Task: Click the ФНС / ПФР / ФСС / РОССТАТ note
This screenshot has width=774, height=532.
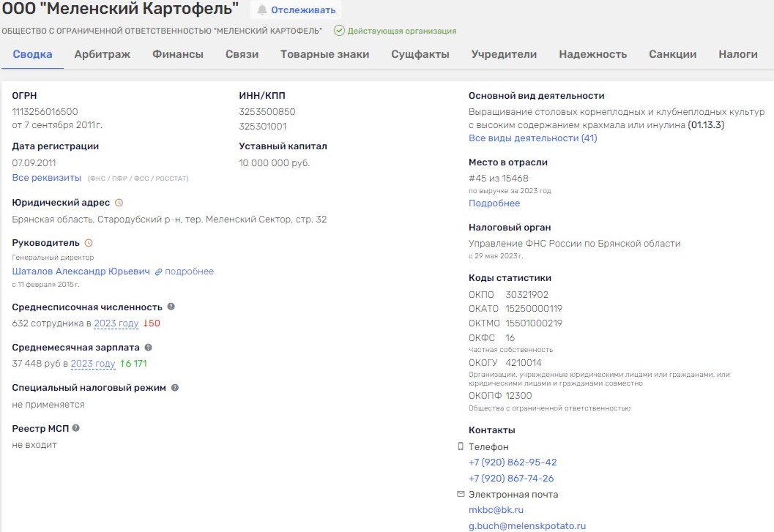Action: click(x=138, y=178)
